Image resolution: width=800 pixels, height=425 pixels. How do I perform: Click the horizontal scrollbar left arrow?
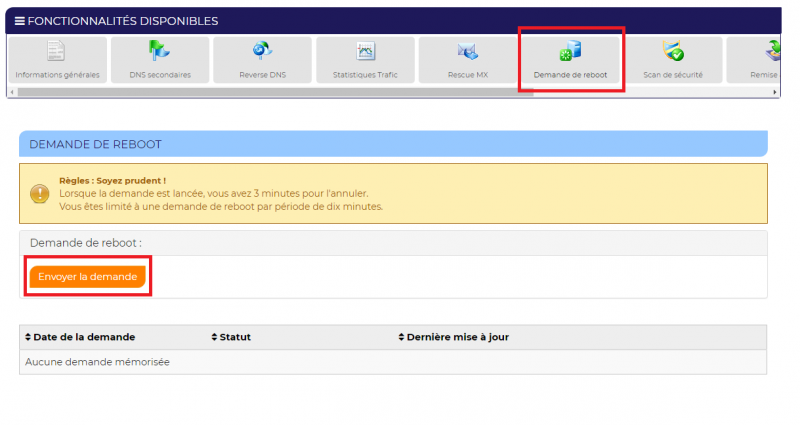click(x=12, y=92)
